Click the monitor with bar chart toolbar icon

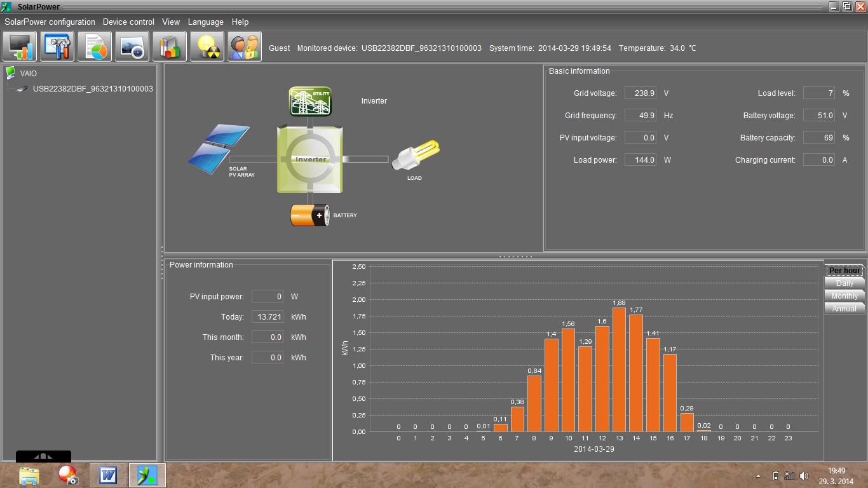[x=20, y=47]
